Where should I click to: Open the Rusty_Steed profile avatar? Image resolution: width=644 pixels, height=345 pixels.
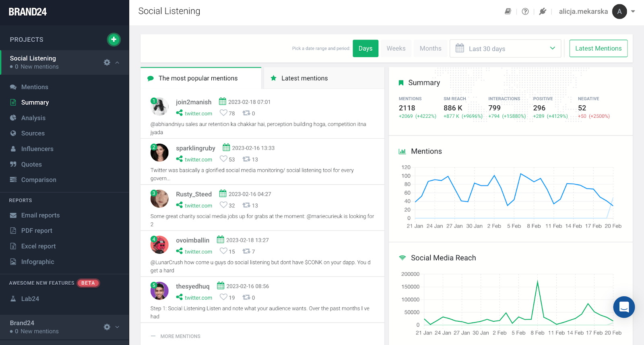[159, 199]
